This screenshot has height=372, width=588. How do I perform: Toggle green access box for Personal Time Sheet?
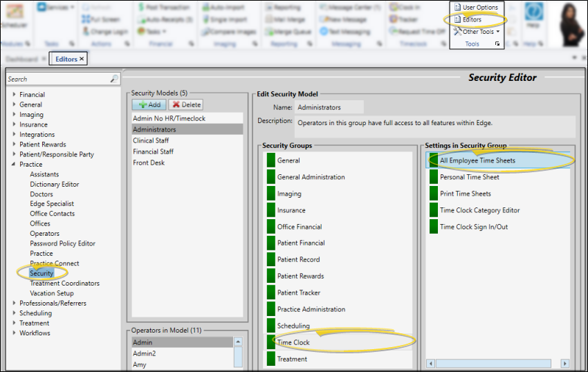click(434, 177)
